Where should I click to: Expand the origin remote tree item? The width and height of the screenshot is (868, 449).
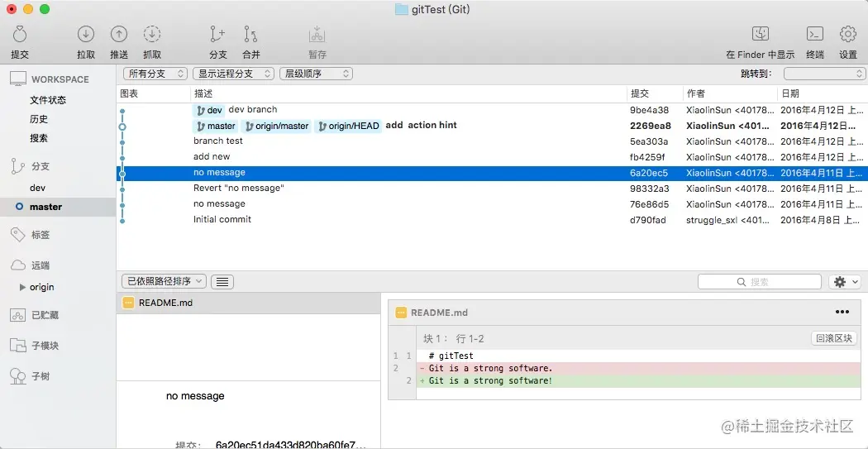(x=22, y=287)
